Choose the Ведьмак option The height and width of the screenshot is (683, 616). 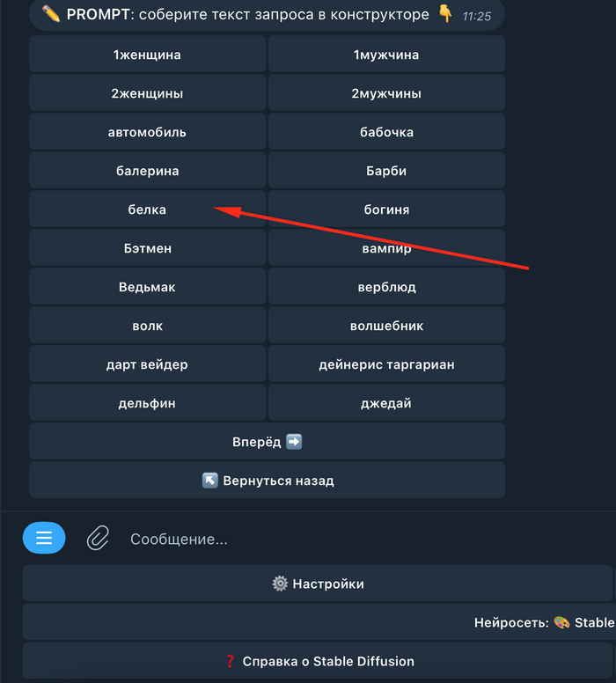[x=147, y=287]
